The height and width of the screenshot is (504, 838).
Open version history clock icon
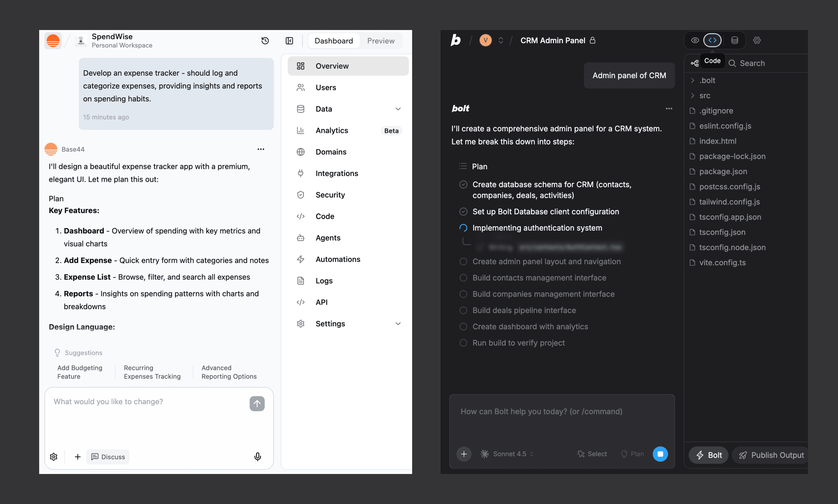(265, 41)
